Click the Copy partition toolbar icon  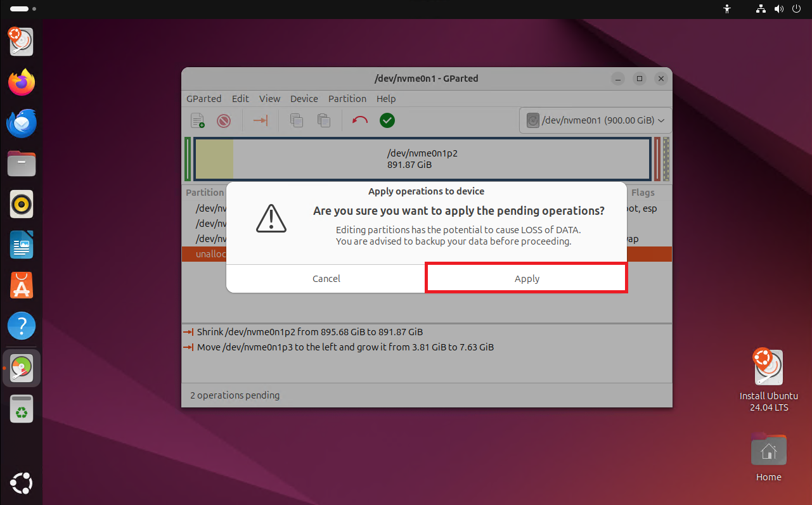(x=296, y=120)
